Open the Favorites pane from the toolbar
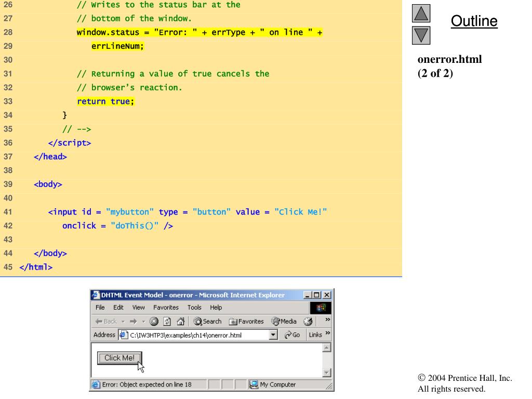This screenshot has width=532, height=399. click(x=246, y=321)
